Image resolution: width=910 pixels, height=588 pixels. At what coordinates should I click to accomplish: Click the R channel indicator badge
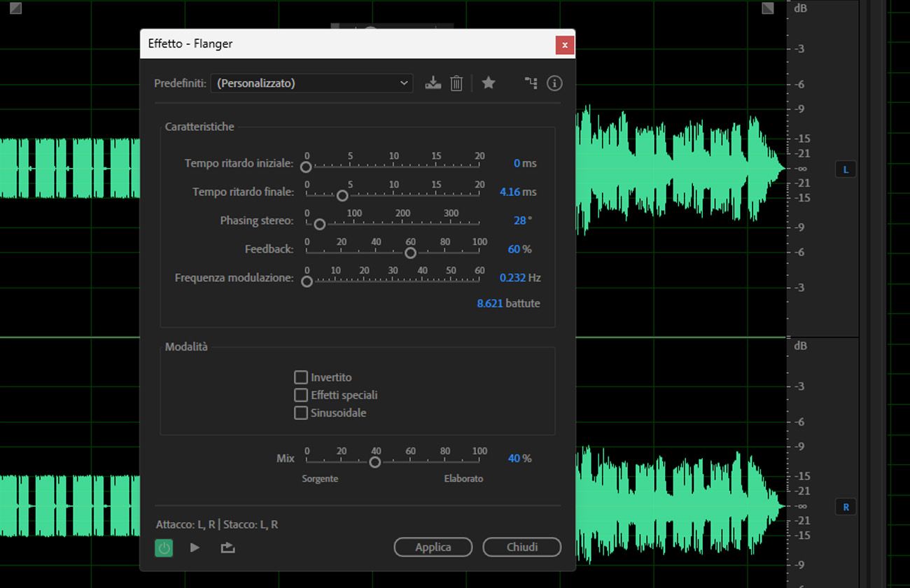click(x=845, y=506)
